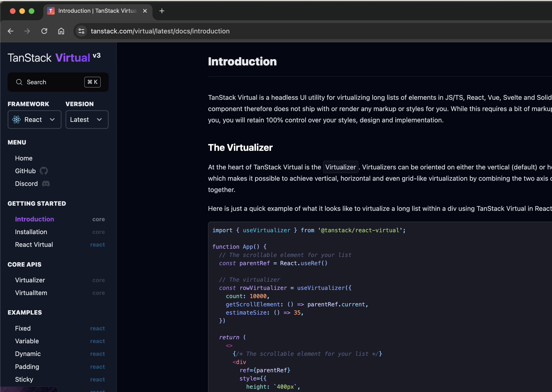This screenshot has width=552, height=392.
Task: Open the Sticky example
Action: point(24,380)
